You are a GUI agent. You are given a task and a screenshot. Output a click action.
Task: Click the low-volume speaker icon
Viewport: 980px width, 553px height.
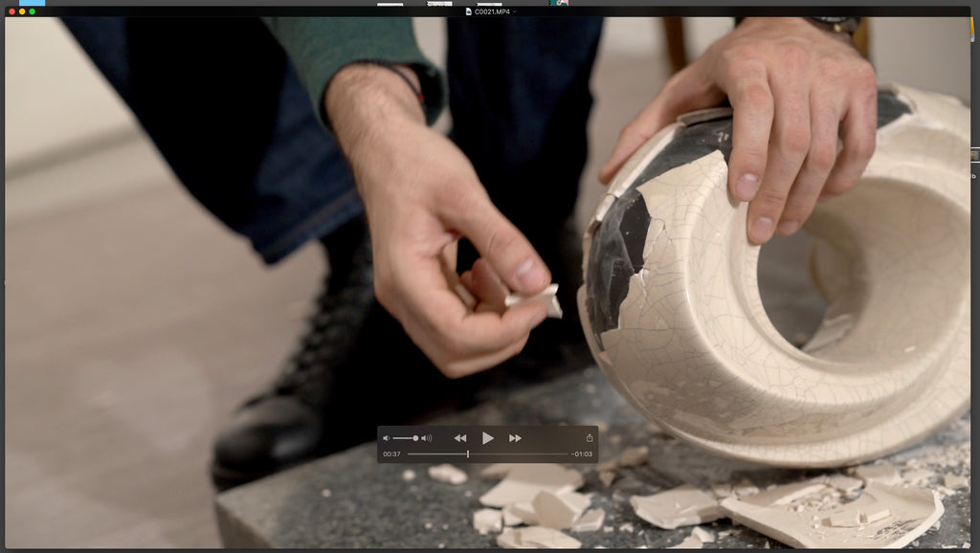386,438
